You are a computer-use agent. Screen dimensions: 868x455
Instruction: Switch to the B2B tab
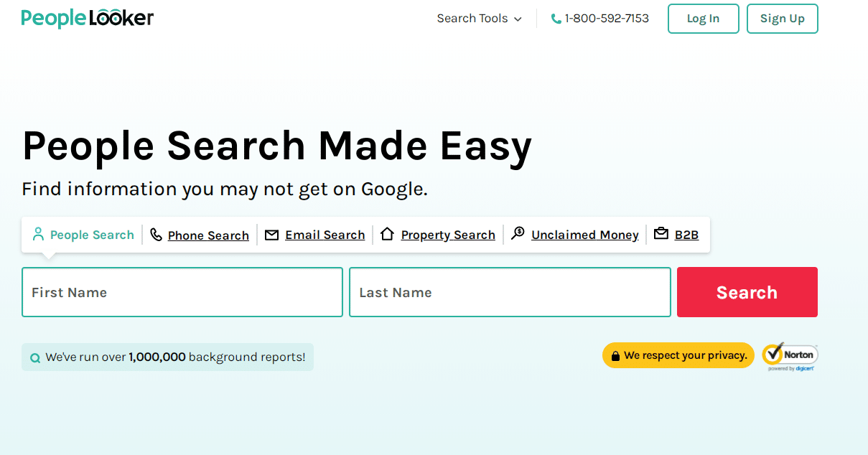[x=676, y=235]
